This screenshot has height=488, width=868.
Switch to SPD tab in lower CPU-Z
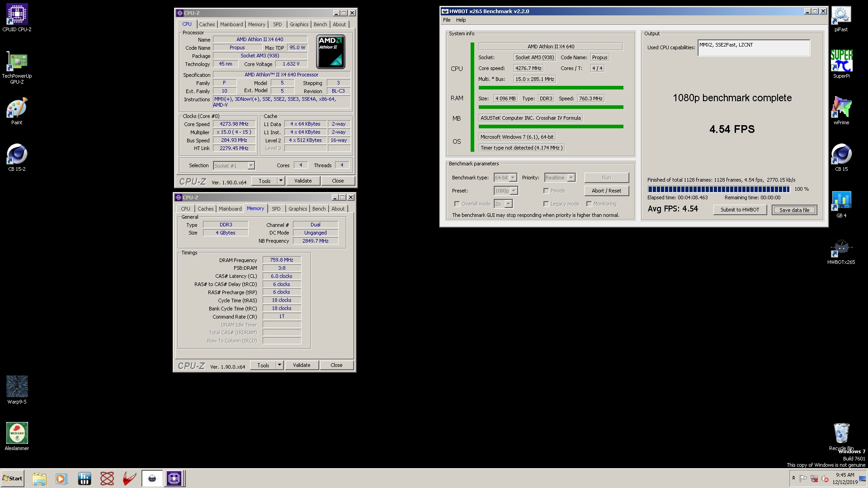point(276,209)
